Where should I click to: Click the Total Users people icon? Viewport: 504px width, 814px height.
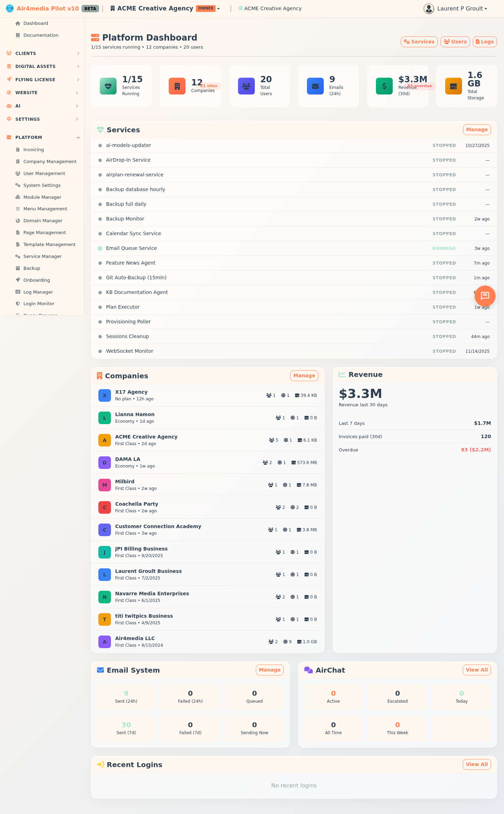tap(246, 86)
